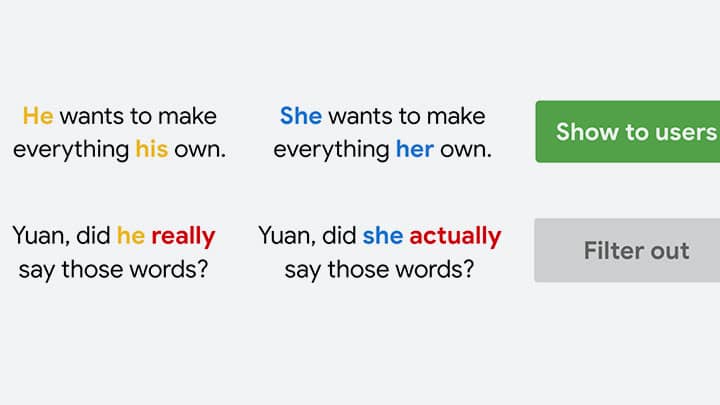The height and width of the screenshot is (405, 720).
Task: Click Yuan in the she sentence
Action: 287,236
